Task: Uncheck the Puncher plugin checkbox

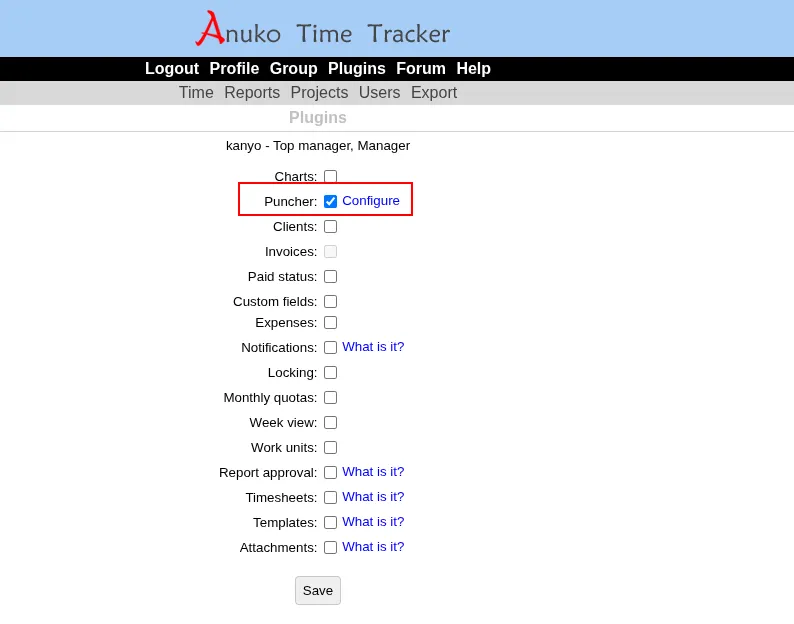Action: pos(330,202)
